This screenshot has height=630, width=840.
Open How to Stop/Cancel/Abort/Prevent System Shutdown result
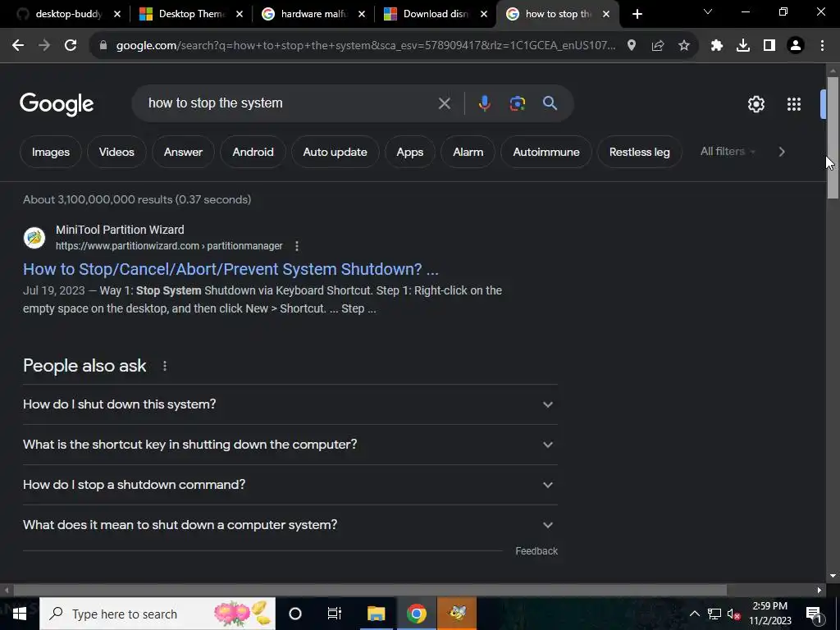(231, 269)
